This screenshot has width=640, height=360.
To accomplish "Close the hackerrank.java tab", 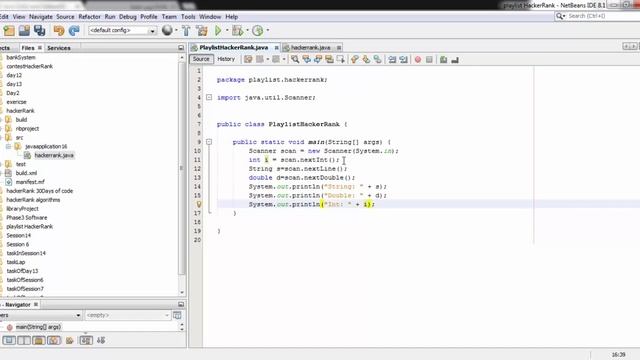I will pos(339,48).
